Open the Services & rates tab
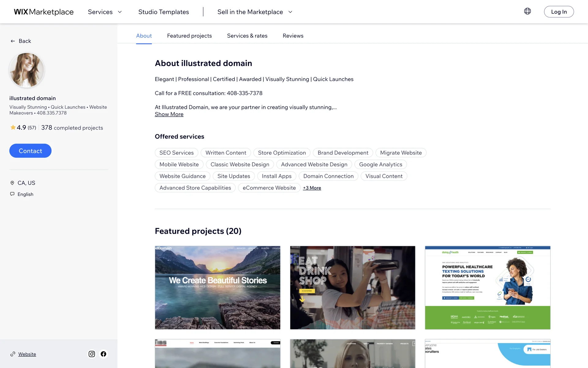 [x=247, y=36]
